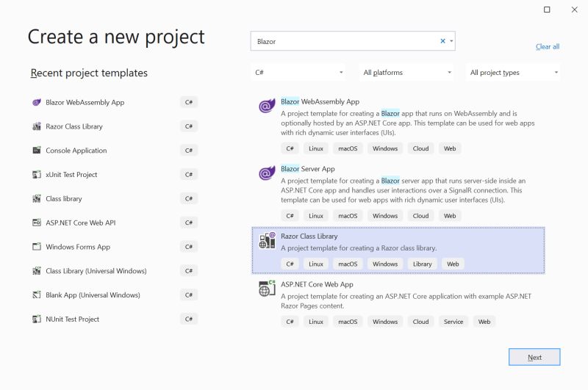588x390 pixels.
Task: Click the Razor Class Library icon in recent templates
Action: coord(36,126)
